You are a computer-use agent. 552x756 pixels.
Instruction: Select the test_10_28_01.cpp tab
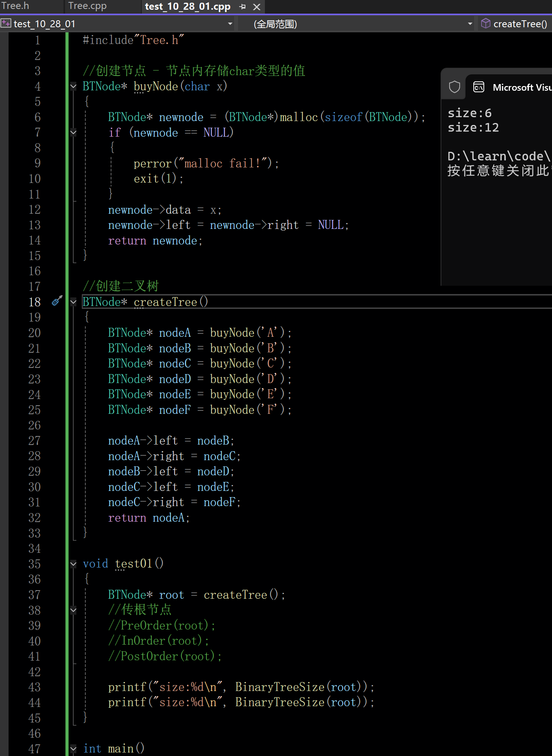(187, 7)
